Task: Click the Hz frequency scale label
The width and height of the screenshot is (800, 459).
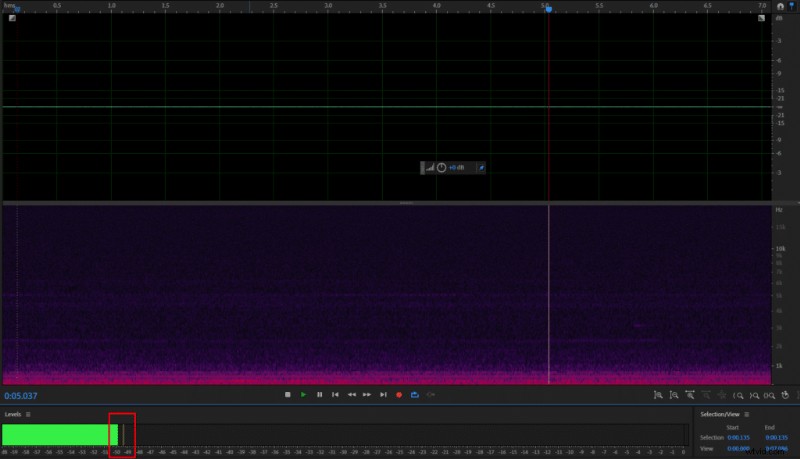Action: pos(779,210)
